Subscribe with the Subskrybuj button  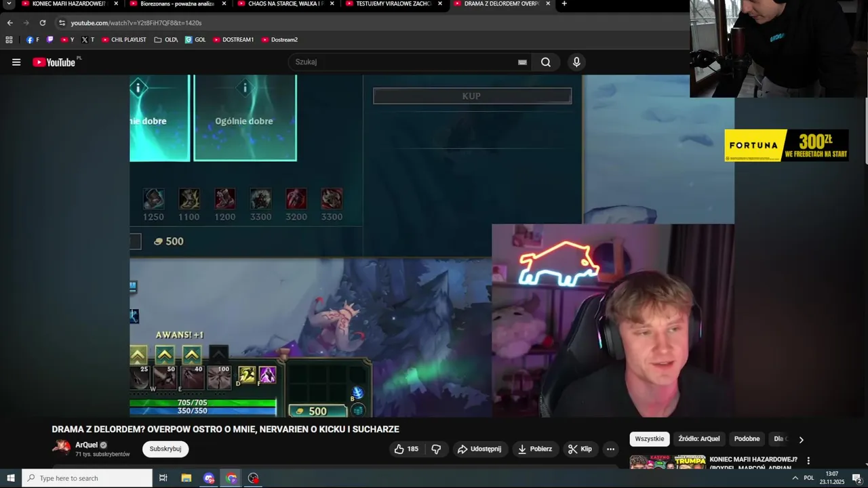(x=165, y=449)
